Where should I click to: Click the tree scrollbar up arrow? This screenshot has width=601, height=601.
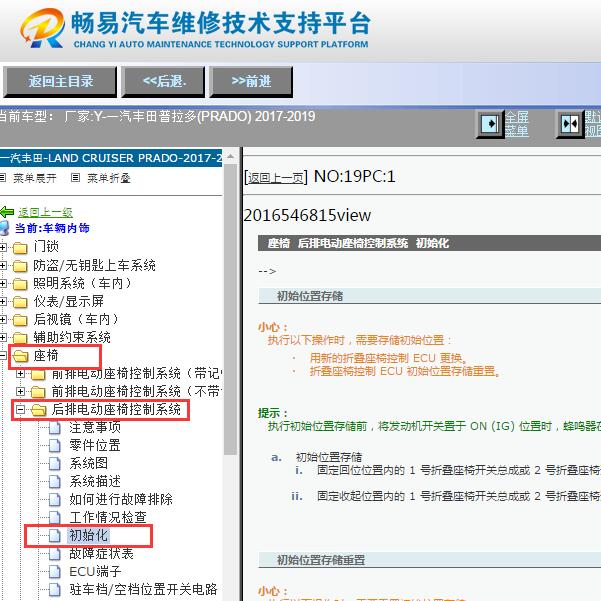[230, 156]
